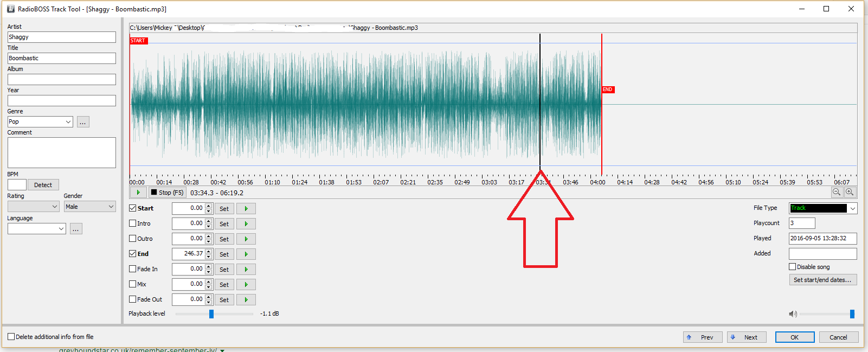868x352 pixels.
Task: Click the empty Album field
Action: tap(62, 79)
